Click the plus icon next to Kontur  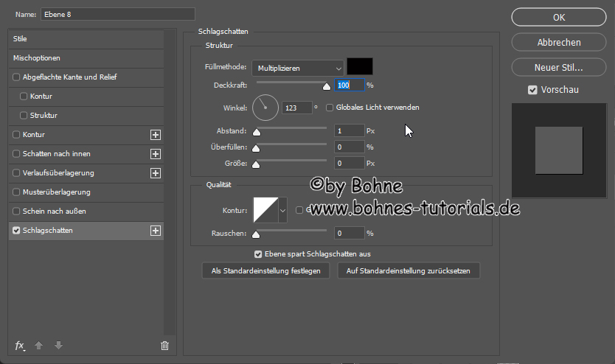tap(156, 135)
